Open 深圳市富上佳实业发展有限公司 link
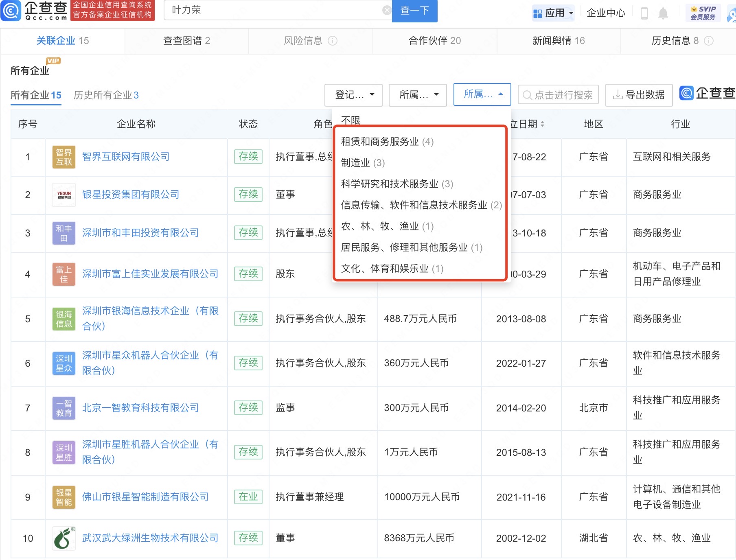736x560 pixels. tap(150, 274)
